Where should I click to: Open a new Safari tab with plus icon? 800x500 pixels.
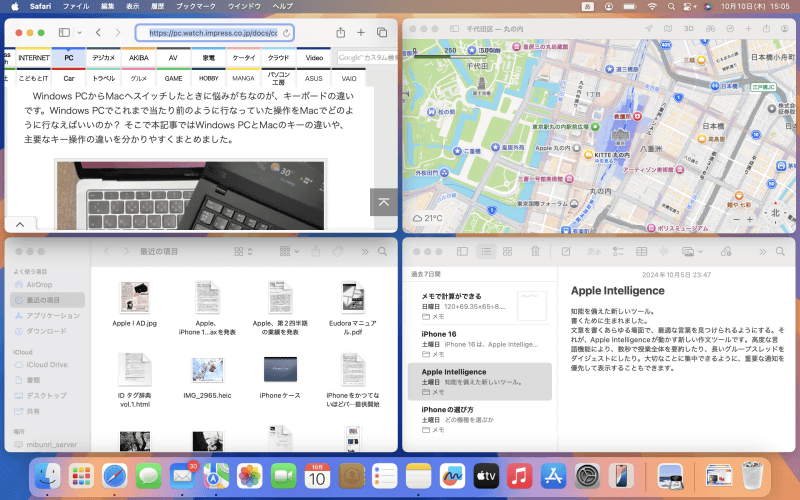tap(361, 33)
